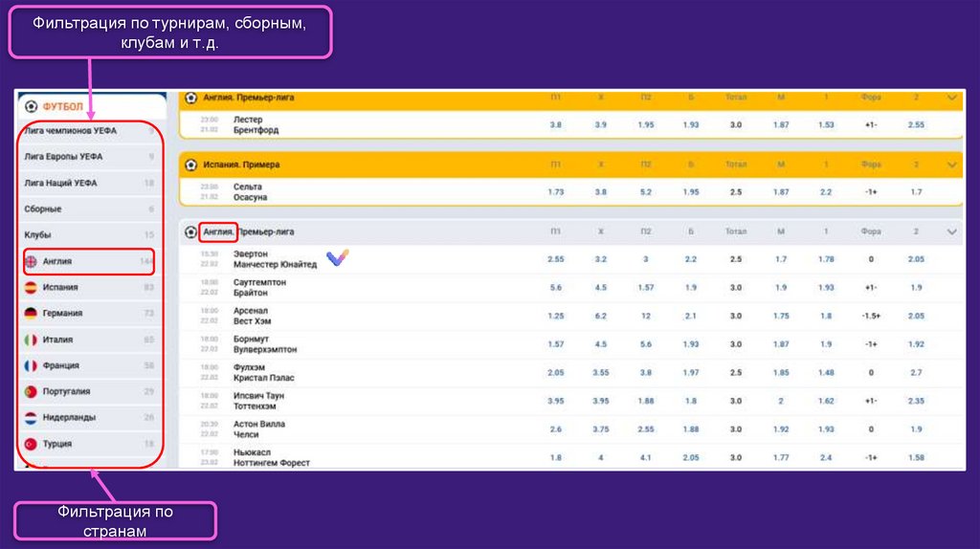
Task: Open the ФУТБОЛ sport heading
Action: (62, 107)
